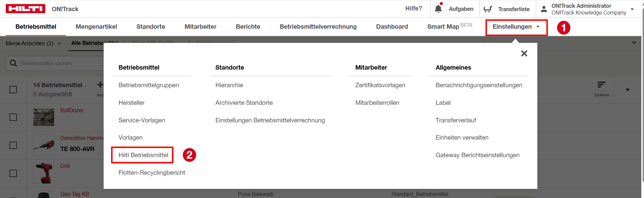Select Hilti Betriebsmittel menu entry
The height and width of the screenshot is (198, 644).
143,155
